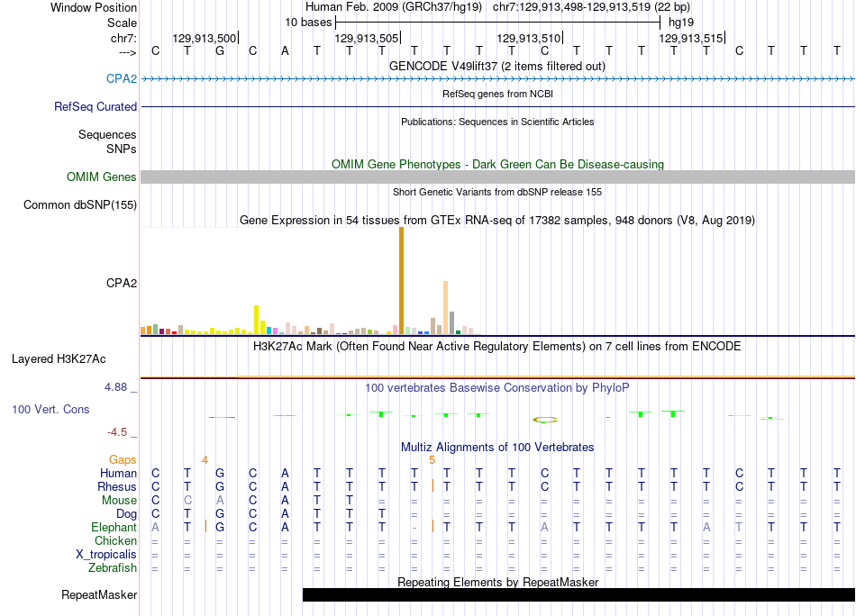The image size is (856, 616).
Task: Click the Human Feb. 2009 (GRCh37/hg19) heading
Action: [394, 7]
